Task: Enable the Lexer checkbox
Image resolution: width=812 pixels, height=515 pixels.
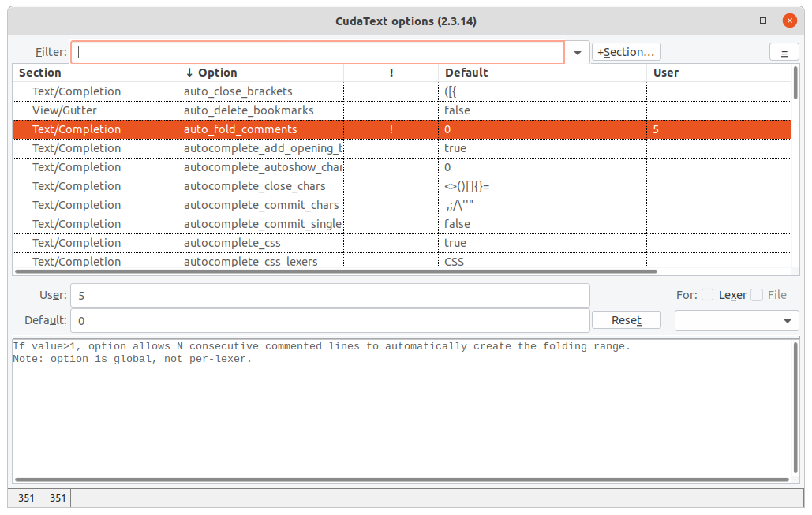Action: [x=707, y=295]
